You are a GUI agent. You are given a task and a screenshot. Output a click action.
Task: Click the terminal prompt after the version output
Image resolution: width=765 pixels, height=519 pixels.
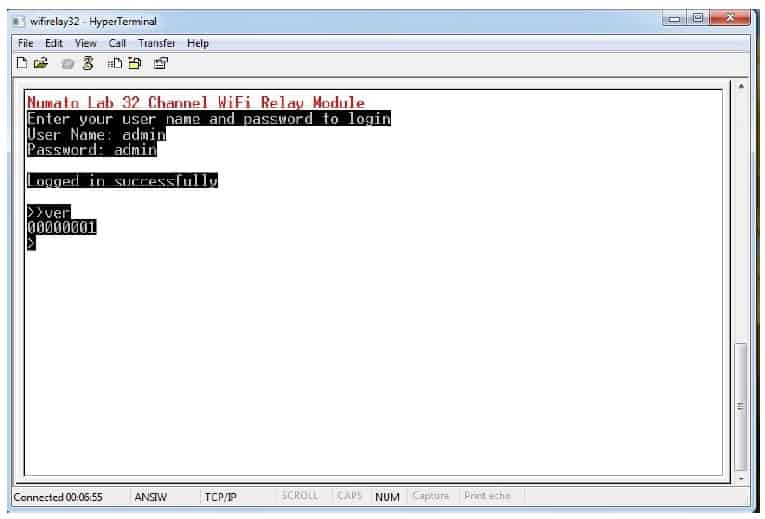pos(31,243)
